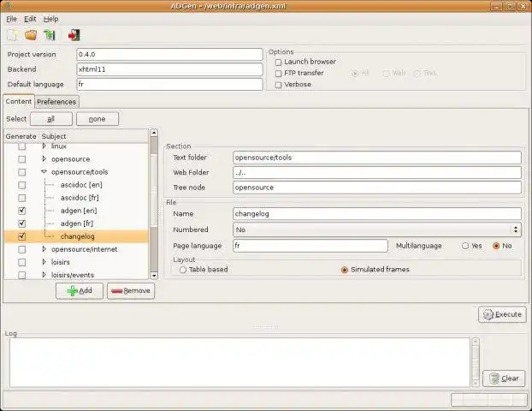
Task: Select the changelog tree row
Action: (x=77, y=236)
